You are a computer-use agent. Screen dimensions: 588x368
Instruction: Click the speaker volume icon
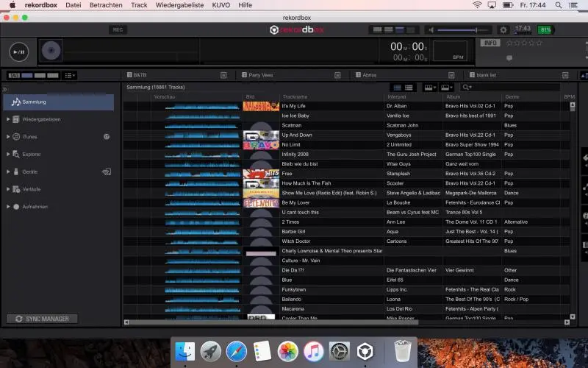point(431,29)
